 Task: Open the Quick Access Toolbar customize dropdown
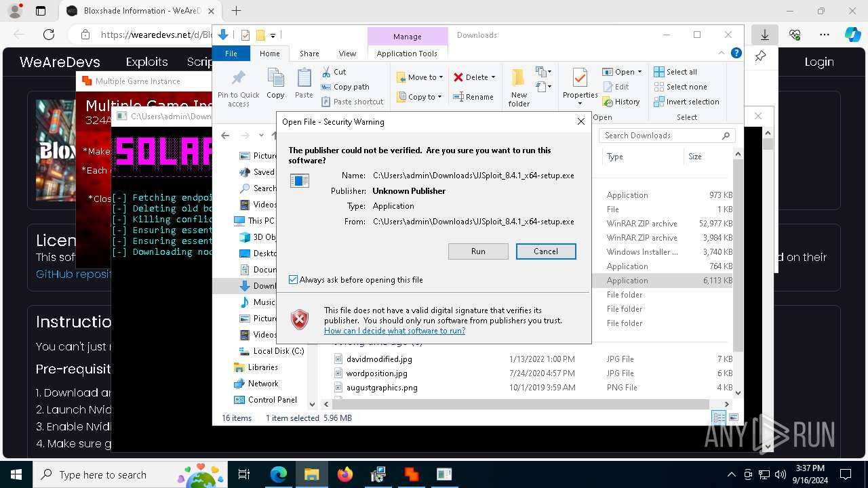point(273,35)
